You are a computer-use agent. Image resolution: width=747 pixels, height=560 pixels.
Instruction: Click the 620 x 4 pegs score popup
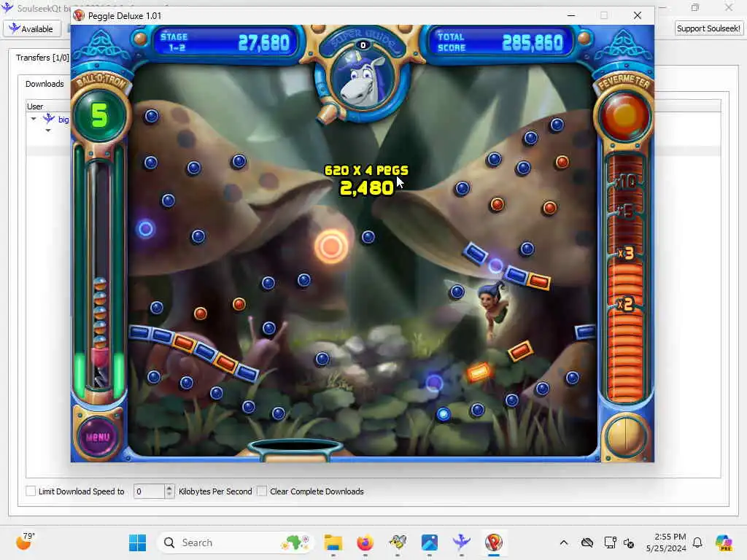[x=366, y=181]
